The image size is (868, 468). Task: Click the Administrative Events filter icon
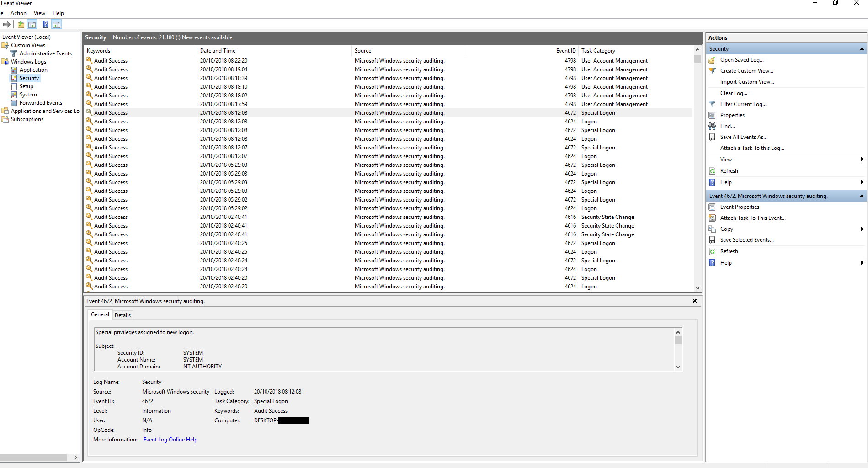click(x=14, y=53)
